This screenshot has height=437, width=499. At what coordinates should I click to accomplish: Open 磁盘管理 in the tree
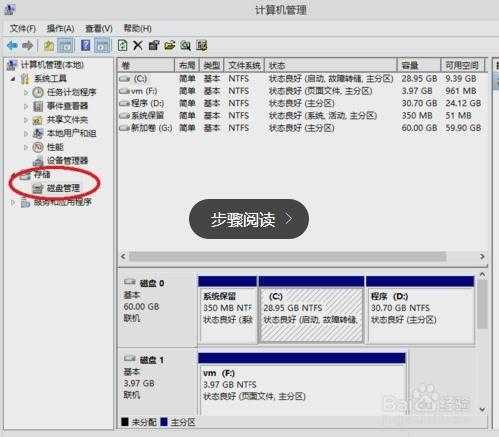63,188
